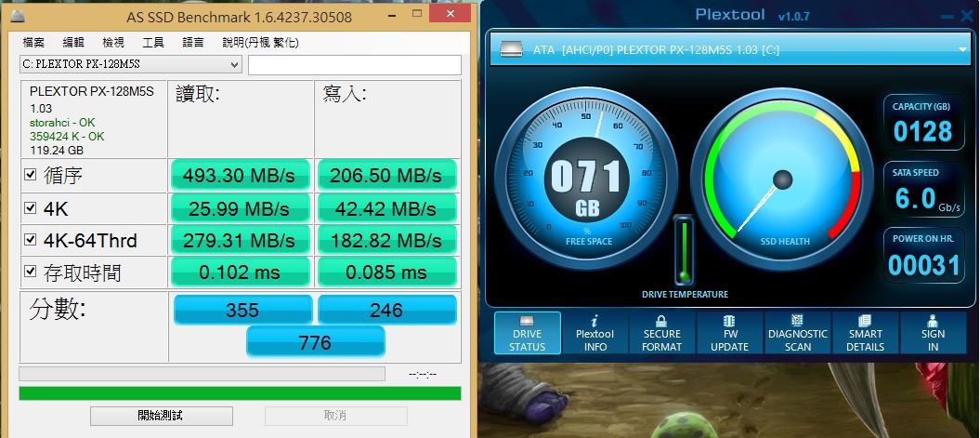980x438 pixels.
Task: Click the green AS SSD progress bar
Action: [x=240, y=393]
